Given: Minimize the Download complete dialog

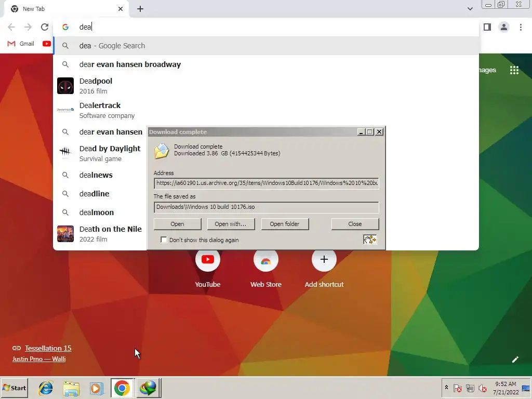Looking at the screenshot, I should [x=361, y=132].
